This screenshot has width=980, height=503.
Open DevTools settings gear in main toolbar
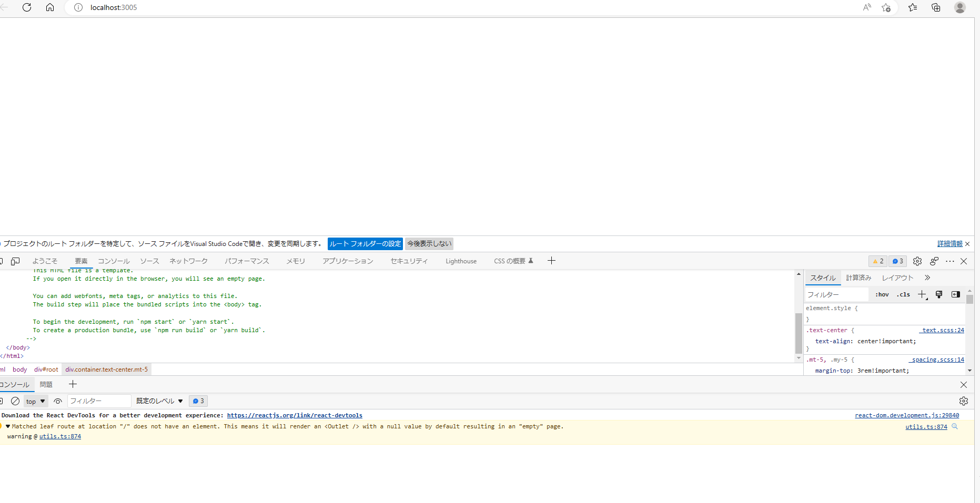(x=917, y=261)
